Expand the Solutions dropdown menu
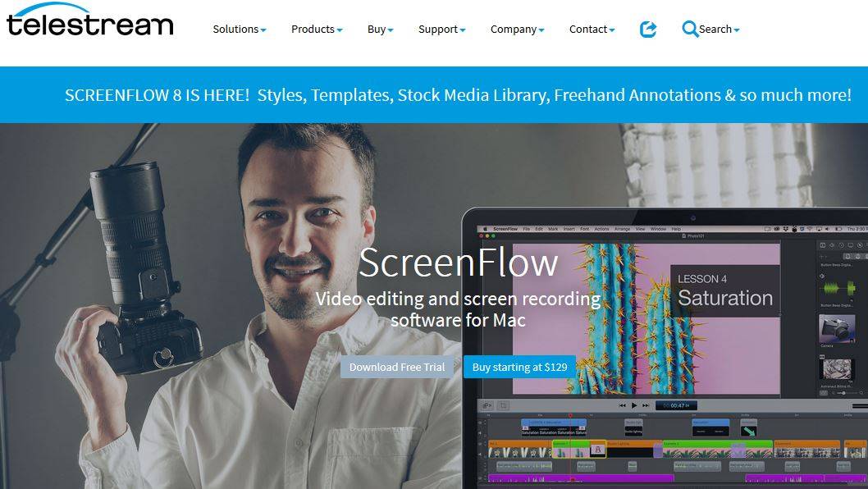Screen dimensions: 868x489 tap(239, 30)
